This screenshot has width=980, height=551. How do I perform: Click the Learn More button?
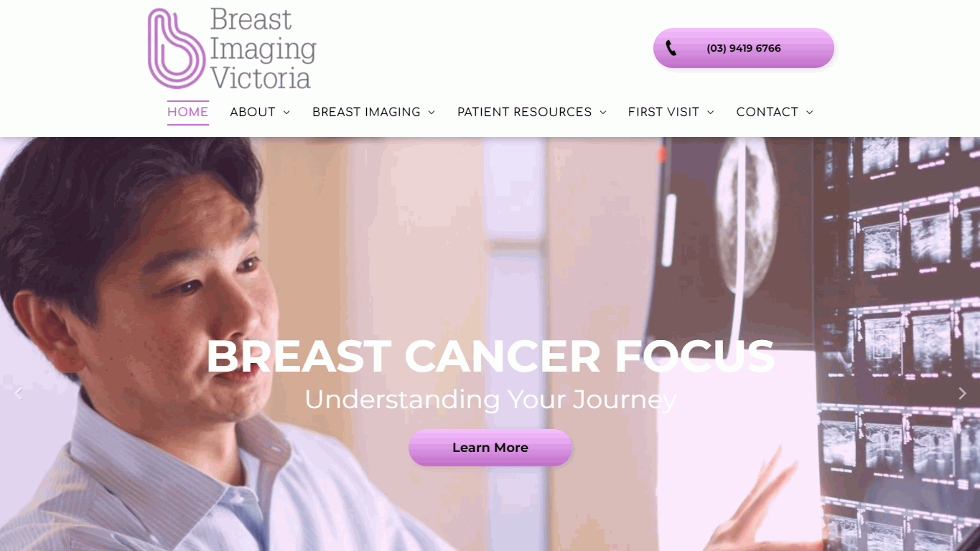coord(490,448)
